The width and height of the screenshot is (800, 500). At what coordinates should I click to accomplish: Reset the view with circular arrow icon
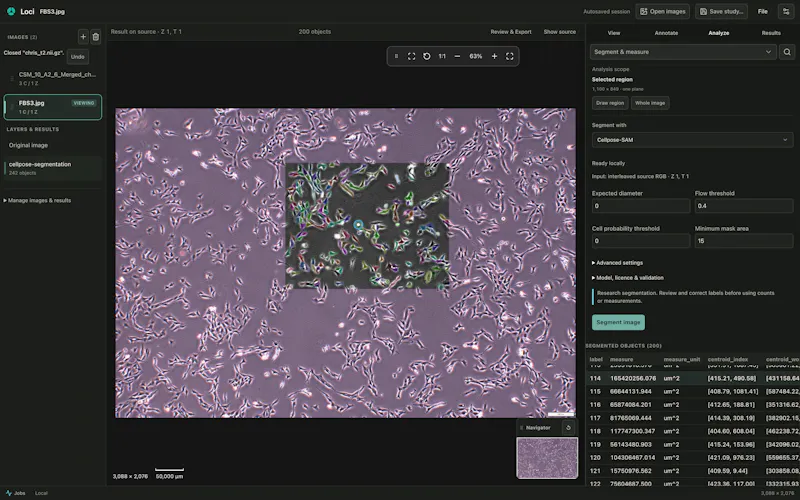coord(427,56)
